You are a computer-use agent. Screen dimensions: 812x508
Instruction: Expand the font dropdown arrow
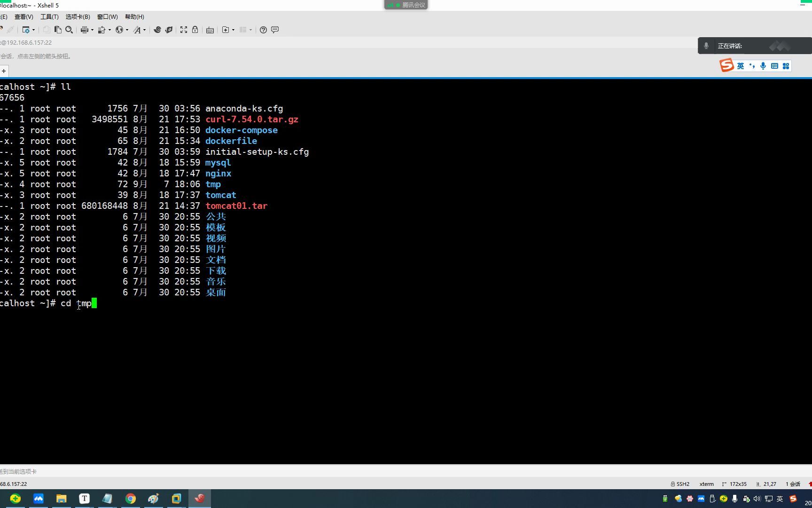pos(144,30)
